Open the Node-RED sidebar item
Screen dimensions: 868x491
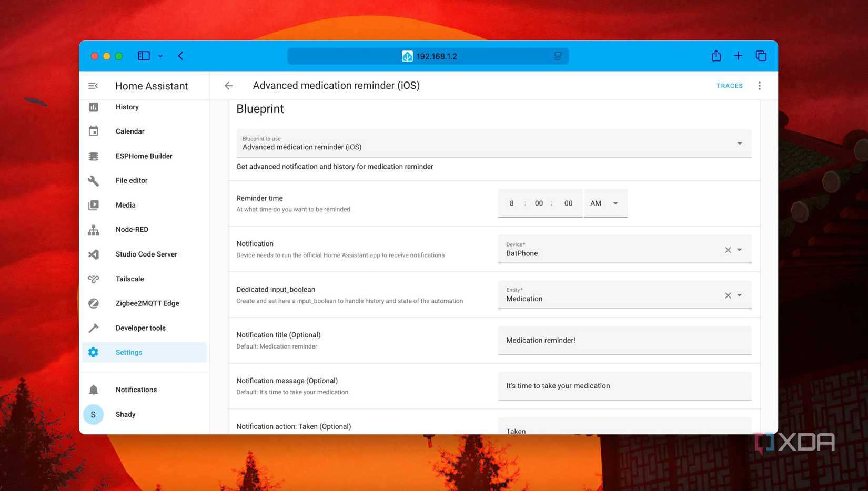pyautogui.click(x=132, y=229)
